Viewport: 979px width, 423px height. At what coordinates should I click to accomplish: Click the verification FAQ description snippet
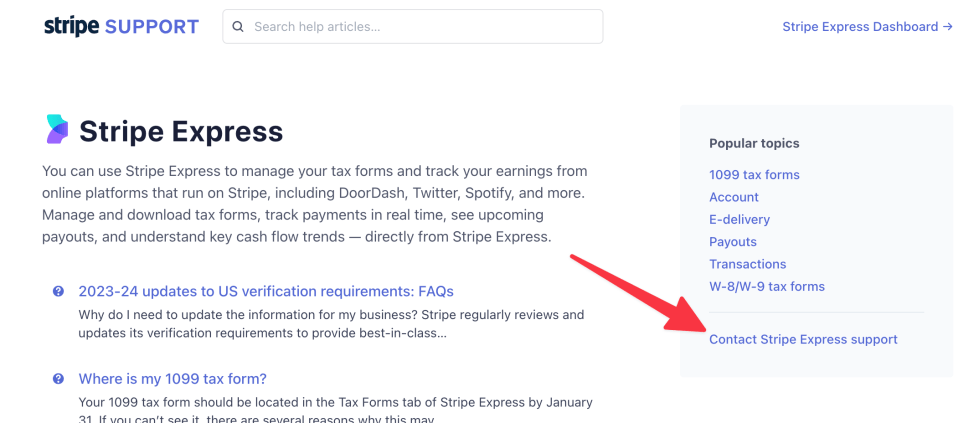[x=330, y=323]
